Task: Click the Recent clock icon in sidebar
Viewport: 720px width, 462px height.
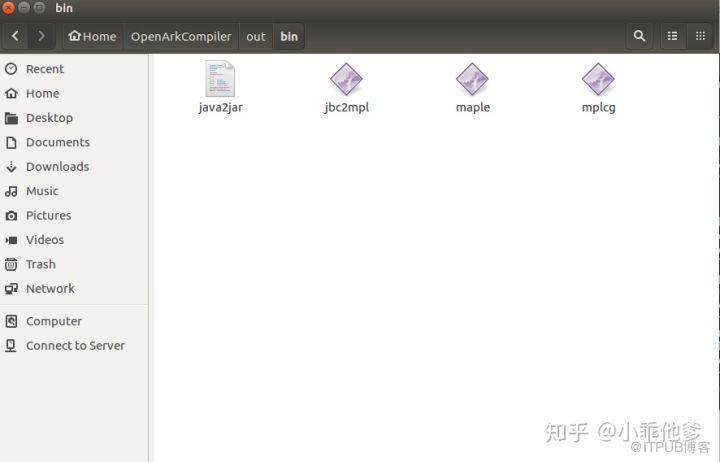Action: pos(11,69)
